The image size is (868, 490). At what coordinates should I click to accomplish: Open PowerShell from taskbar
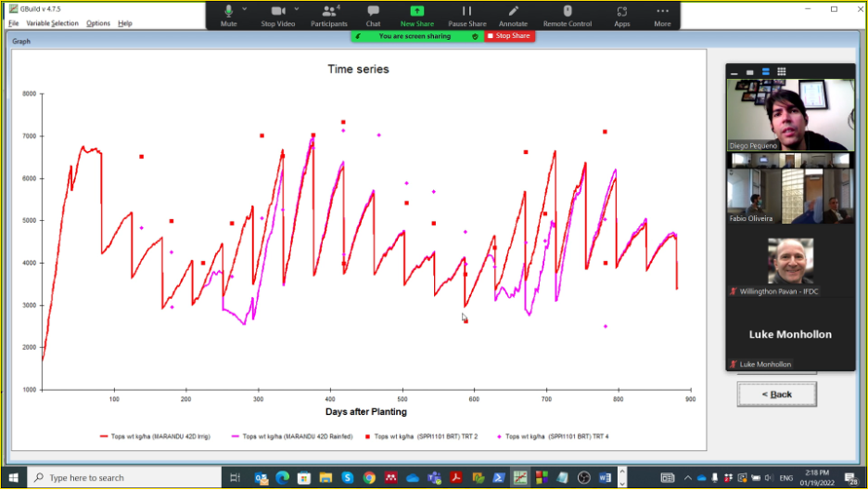(x=499, y=478)
